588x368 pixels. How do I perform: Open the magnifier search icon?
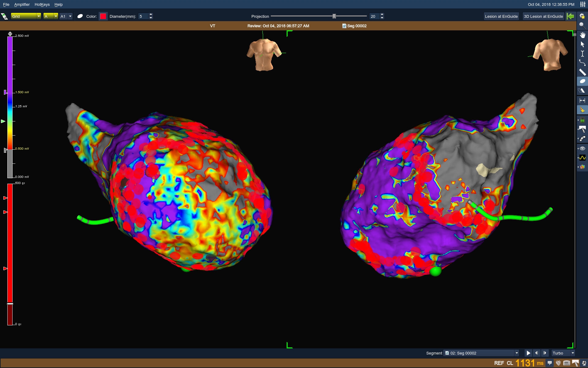[582, 25]
